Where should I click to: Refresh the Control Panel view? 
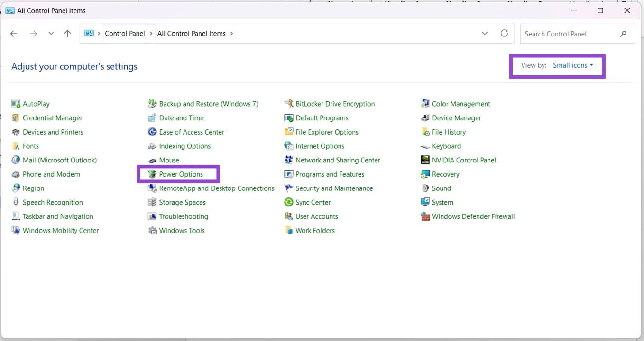(x=504, y=33)
